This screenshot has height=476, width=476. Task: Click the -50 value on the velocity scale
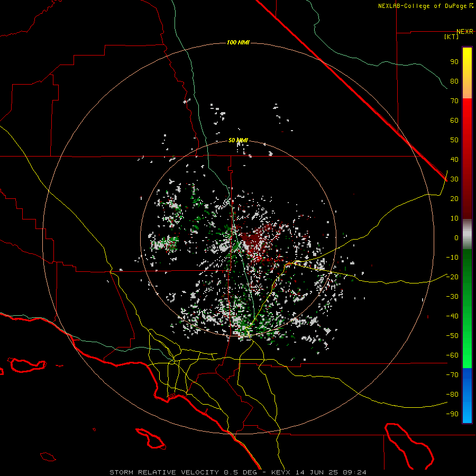point(452,336)
